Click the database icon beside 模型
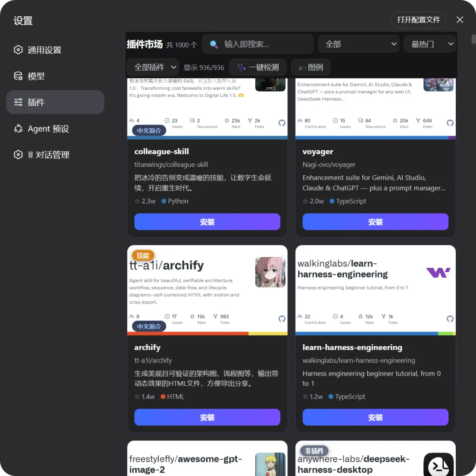 18,76
